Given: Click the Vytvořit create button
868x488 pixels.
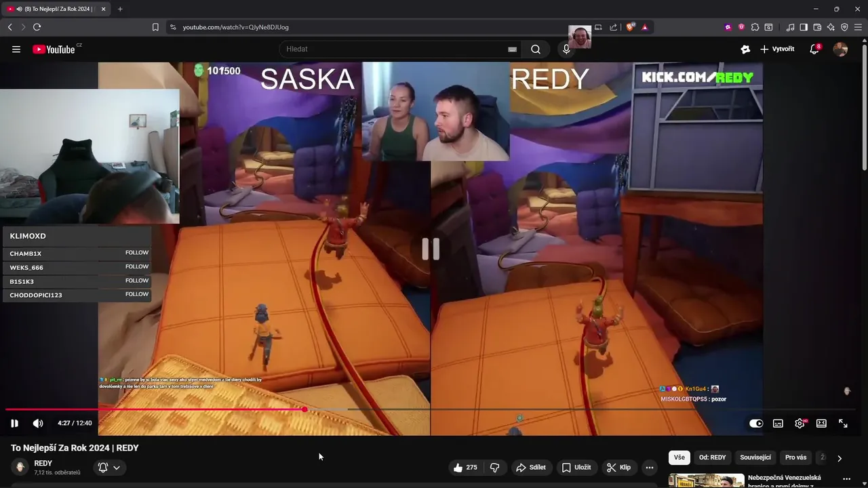Looking at the screenshot, I should click(x=777, y=49).
